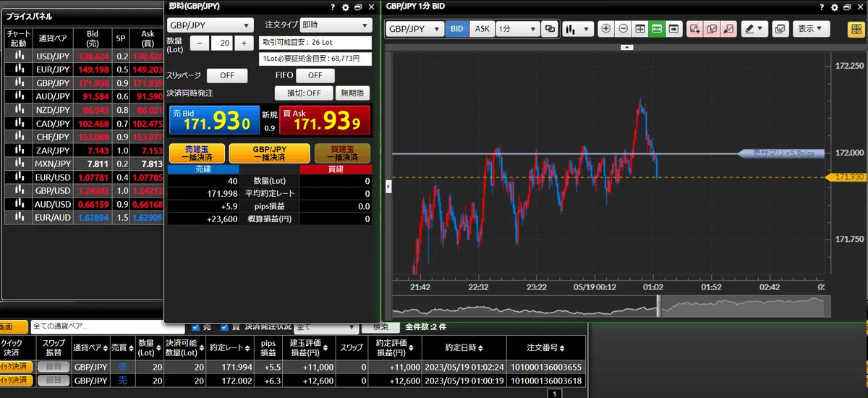Zoom in on the chart
The width and height of the screenshot is (868, 398).
[x=605, y=30]
